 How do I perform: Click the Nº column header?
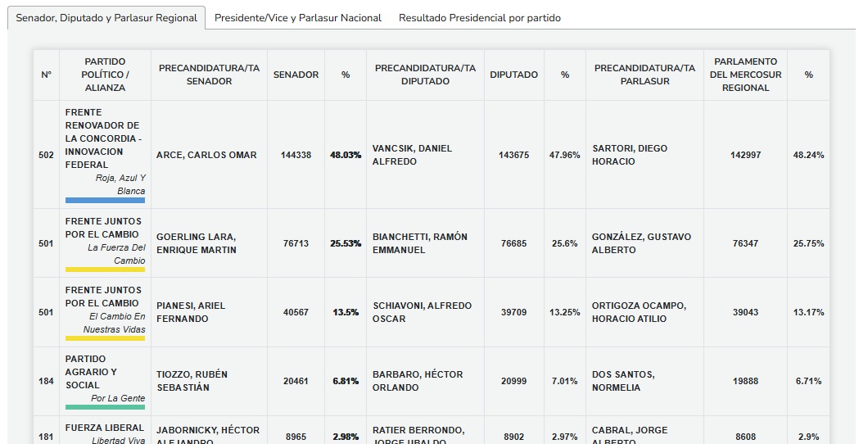(x=46, y=75)
